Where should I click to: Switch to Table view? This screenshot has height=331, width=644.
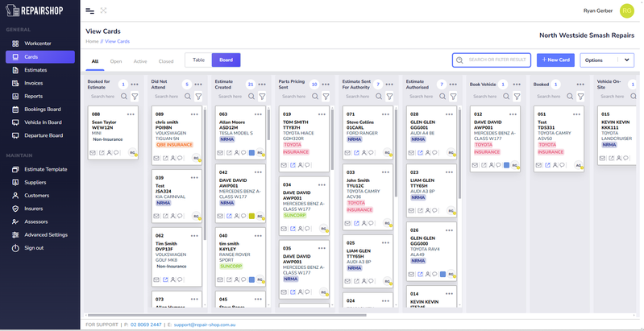pyautogui.click(x=198, y=60)
